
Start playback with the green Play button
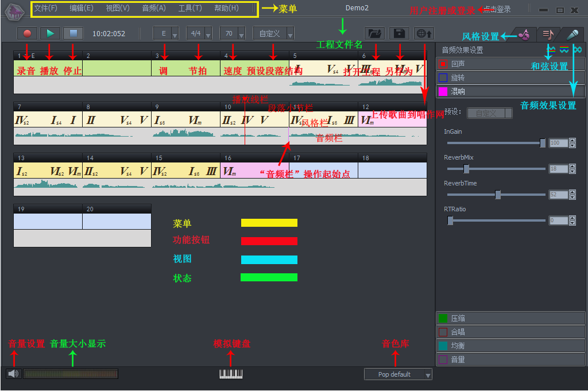[50, 33]
